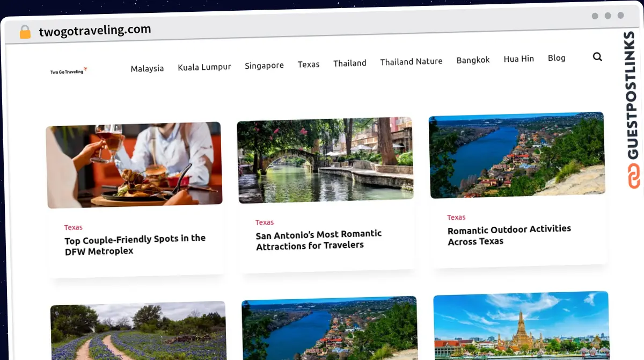
Task: Navigate to the Bangkok section
Action: pos(473,60)
